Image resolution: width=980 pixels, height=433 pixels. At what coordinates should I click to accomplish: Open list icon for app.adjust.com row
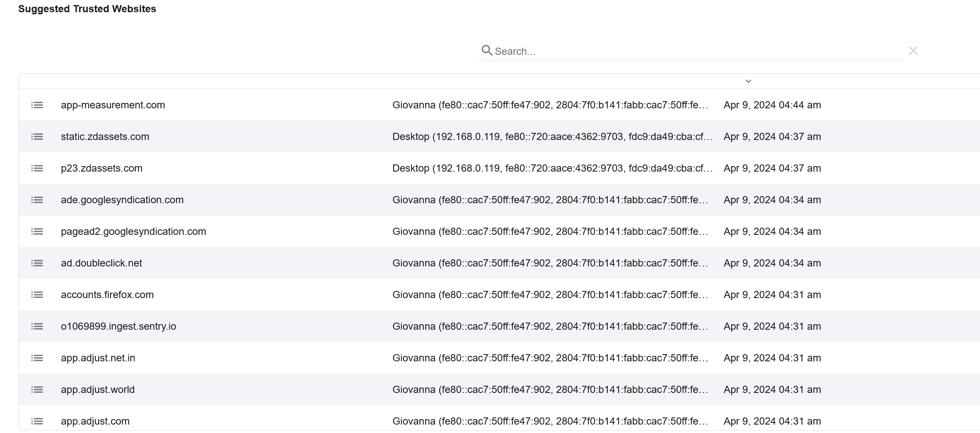pos(37,421)
